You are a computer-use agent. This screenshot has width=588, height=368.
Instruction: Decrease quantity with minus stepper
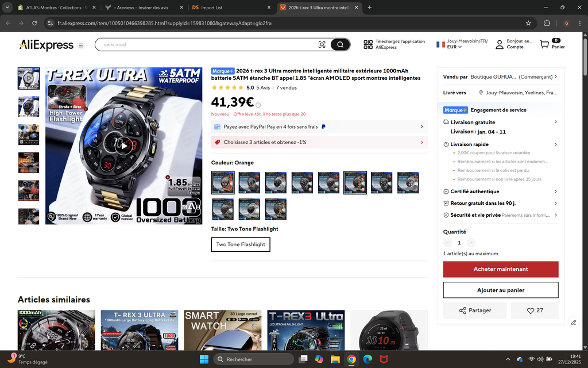coord(447,243)
